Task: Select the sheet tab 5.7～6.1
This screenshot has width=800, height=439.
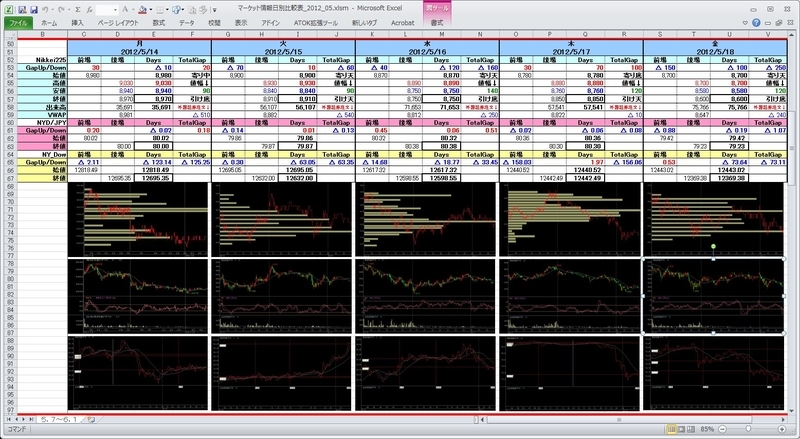Action: tap(60, 420)
